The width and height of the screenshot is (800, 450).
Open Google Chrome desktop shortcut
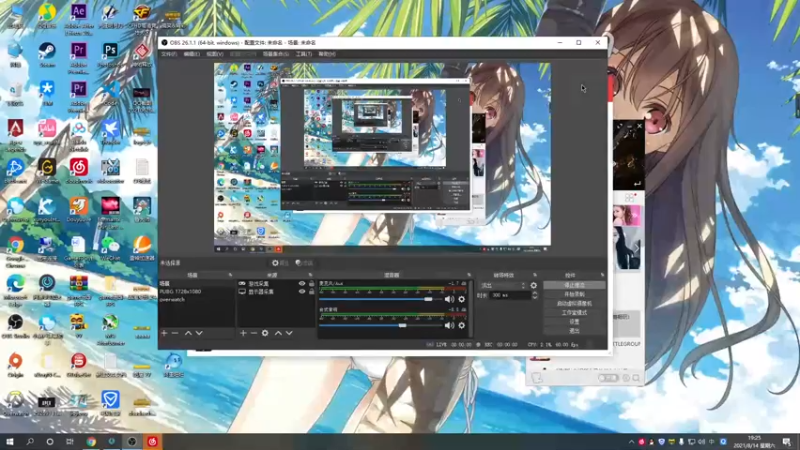click(15, 252)
